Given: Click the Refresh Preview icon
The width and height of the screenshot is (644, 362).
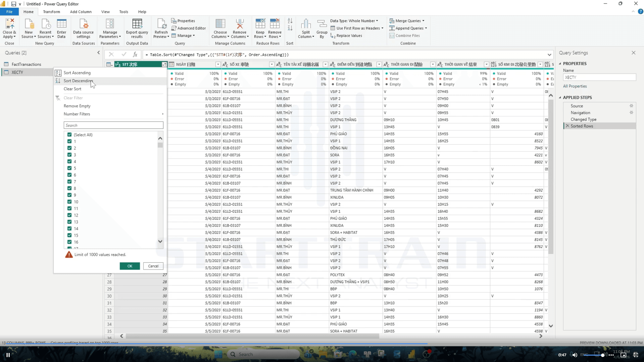Looking at the screenshot, I should [161, 24].
